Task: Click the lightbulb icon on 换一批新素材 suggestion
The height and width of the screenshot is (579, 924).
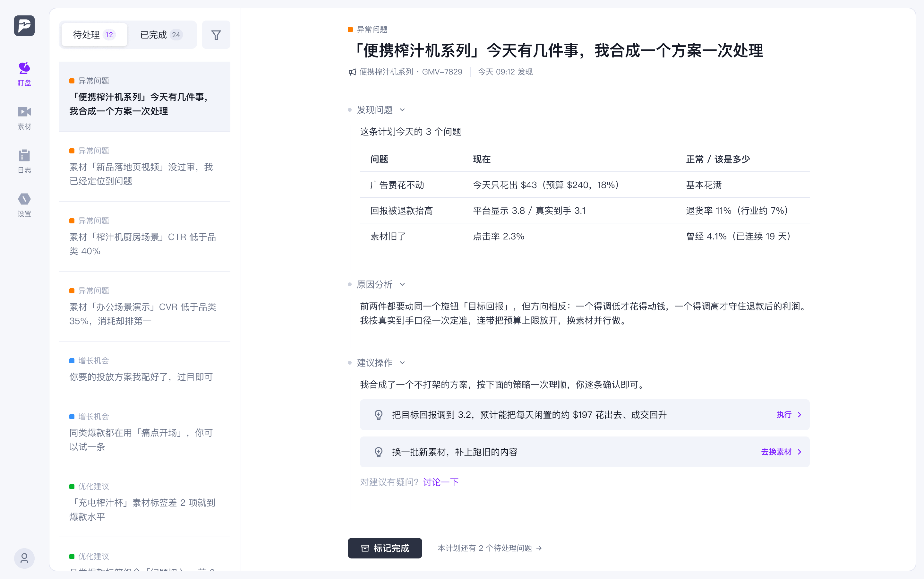Action: tap(378, 452)
